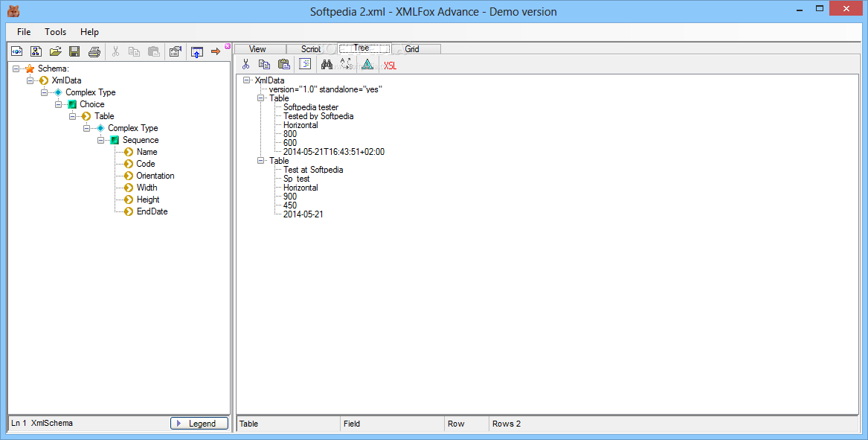
Task: Select the EndDate element in schema
Action: point(152,211)
